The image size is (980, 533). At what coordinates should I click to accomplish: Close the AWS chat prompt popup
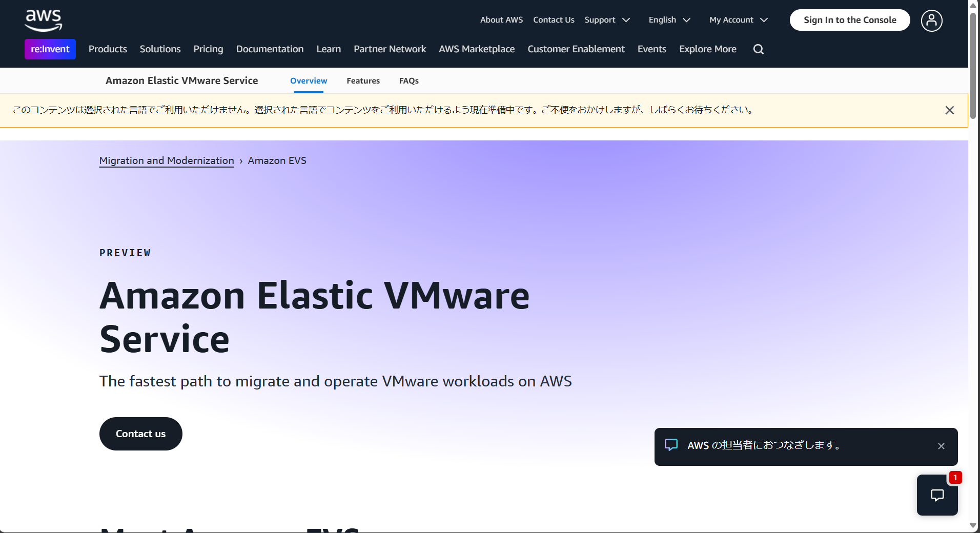(941, 446)
